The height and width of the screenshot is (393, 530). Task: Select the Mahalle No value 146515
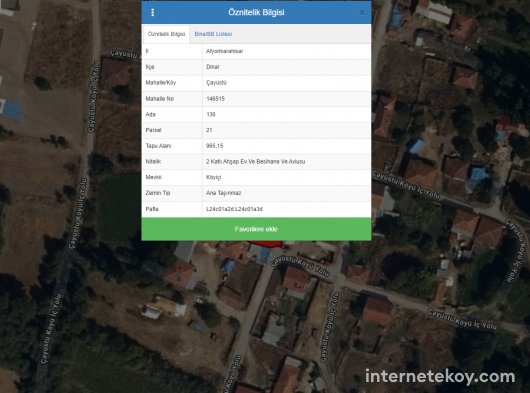point(215,99)
